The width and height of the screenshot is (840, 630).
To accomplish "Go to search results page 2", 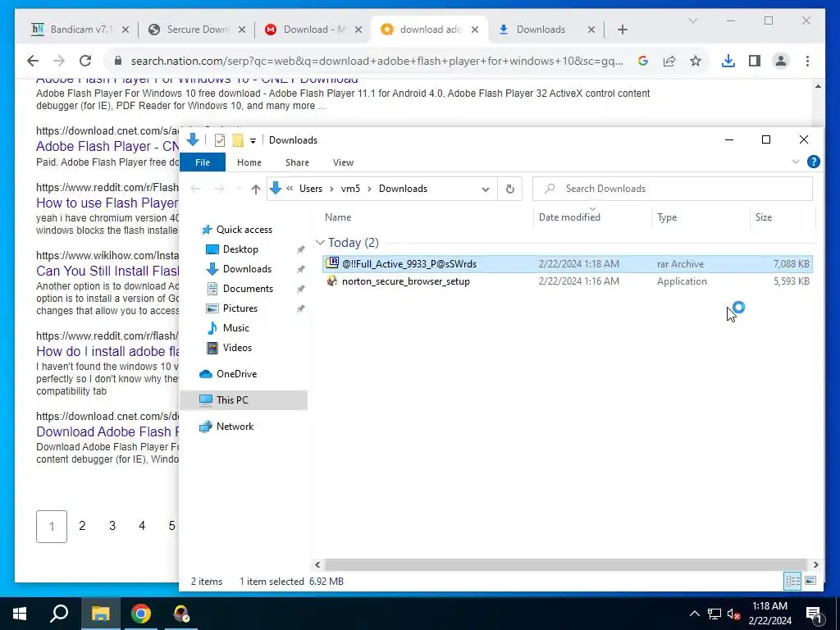I will [x=82, y=526].
